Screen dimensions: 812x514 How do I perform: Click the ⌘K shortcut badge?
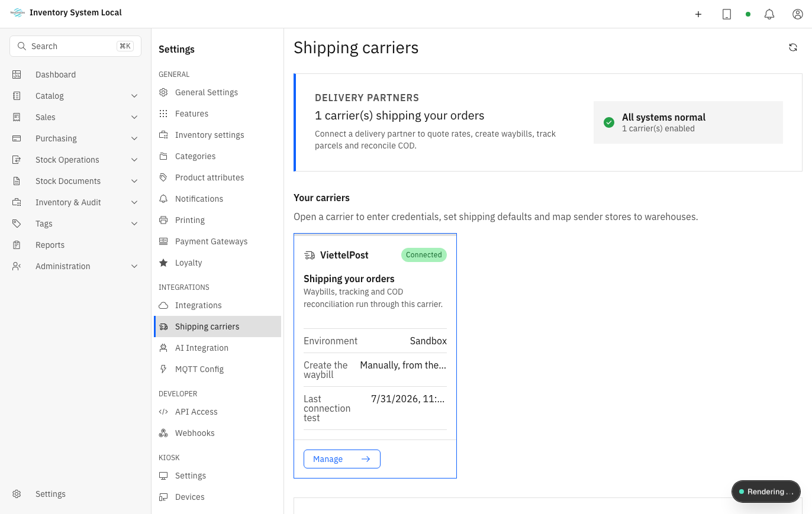tap(125, 46)
